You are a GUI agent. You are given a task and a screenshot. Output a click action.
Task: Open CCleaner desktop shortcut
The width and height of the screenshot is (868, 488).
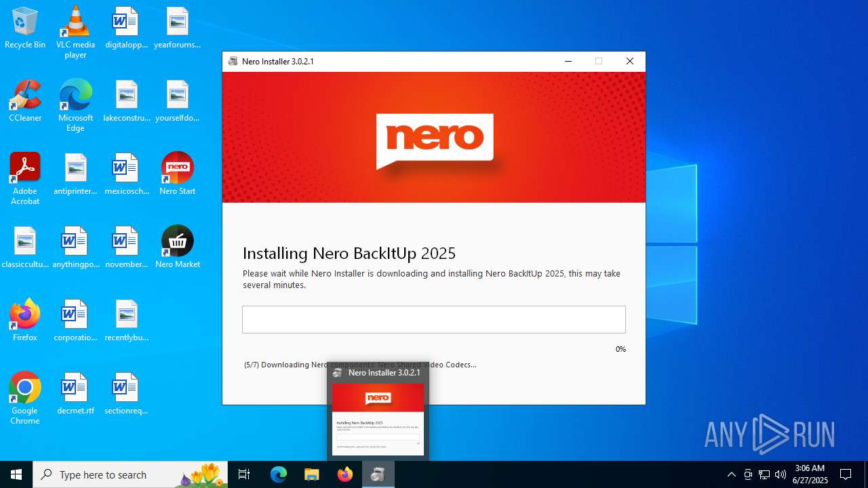coord(25,101)
